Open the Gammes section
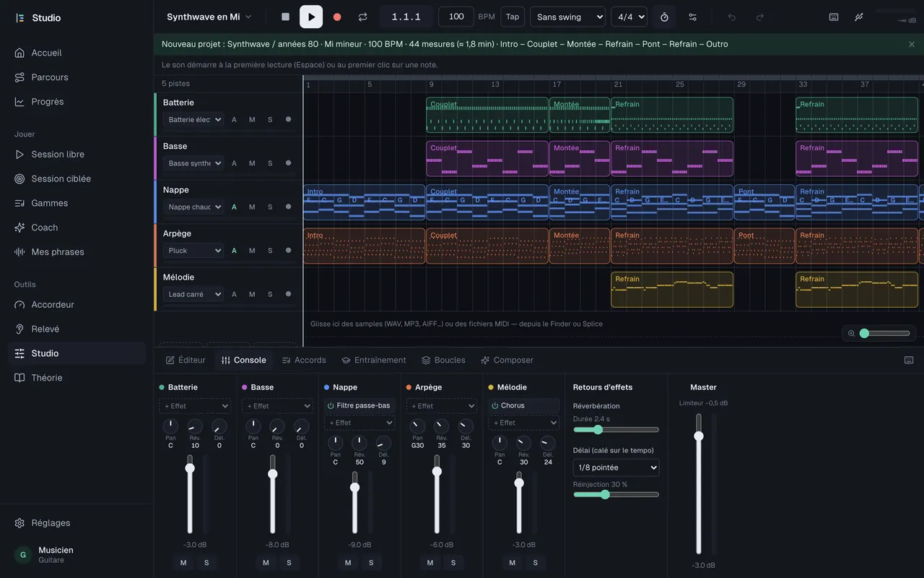This screenshot has width=924, height=578. [x=77, y=203]
